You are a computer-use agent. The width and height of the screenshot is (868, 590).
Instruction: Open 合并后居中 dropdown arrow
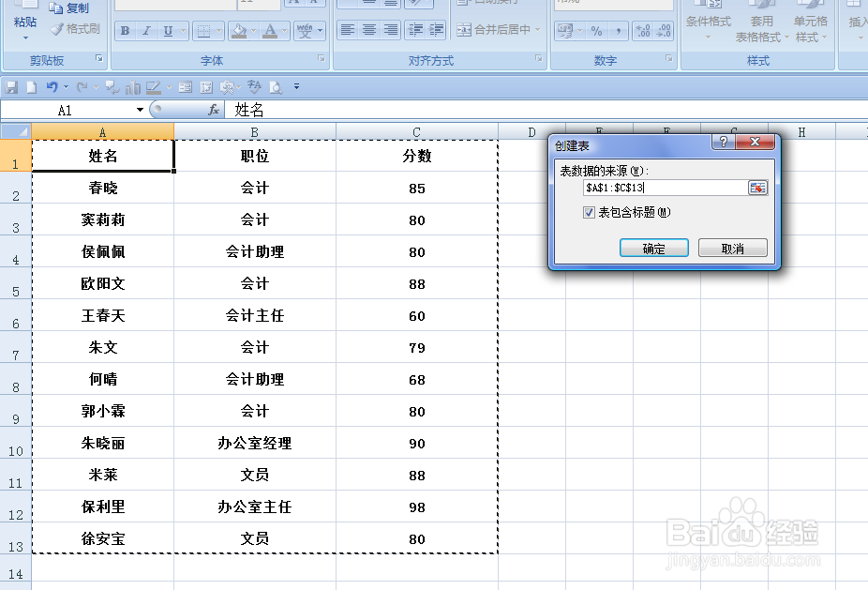pyautogui.click(x=537, y=29)
